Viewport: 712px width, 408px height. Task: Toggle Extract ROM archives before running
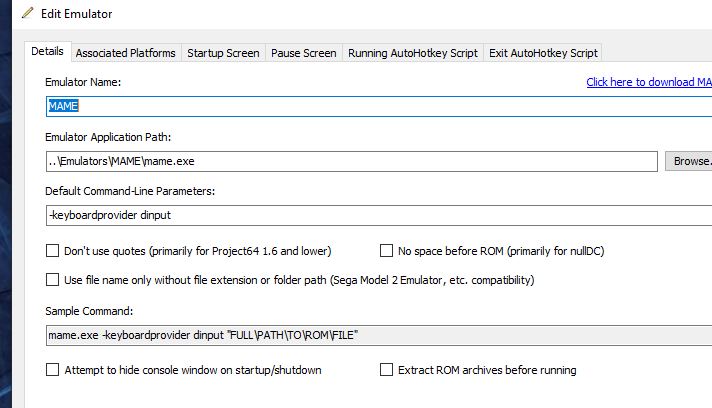386,370
